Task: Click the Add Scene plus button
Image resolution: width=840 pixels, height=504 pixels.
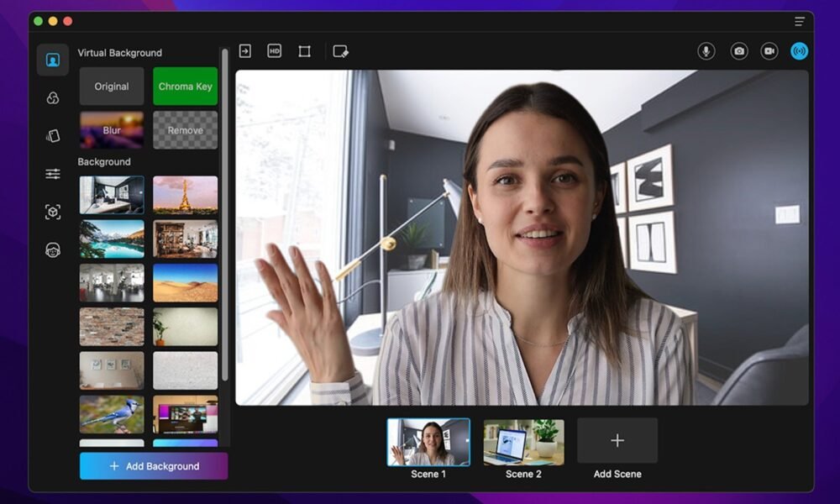Action: (x=617, y=441)
